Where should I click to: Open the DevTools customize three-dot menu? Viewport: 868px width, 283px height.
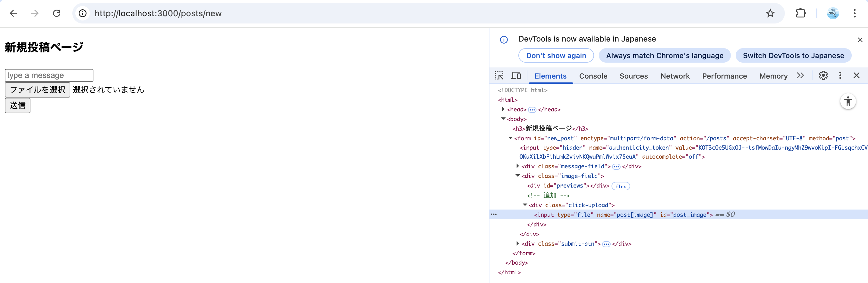840,75
